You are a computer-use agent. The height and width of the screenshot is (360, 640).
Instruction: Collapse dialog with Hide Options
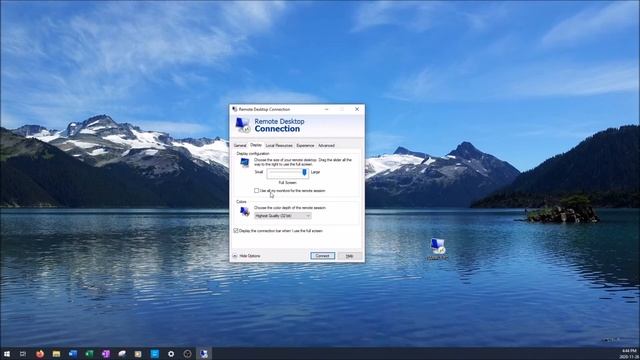click(247, 256)
